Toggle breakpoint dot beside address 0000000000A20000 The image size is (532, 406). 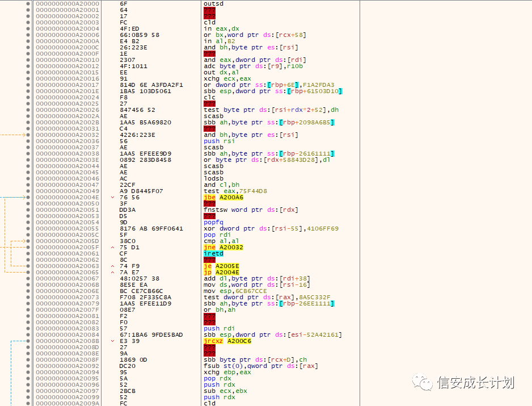28,4
